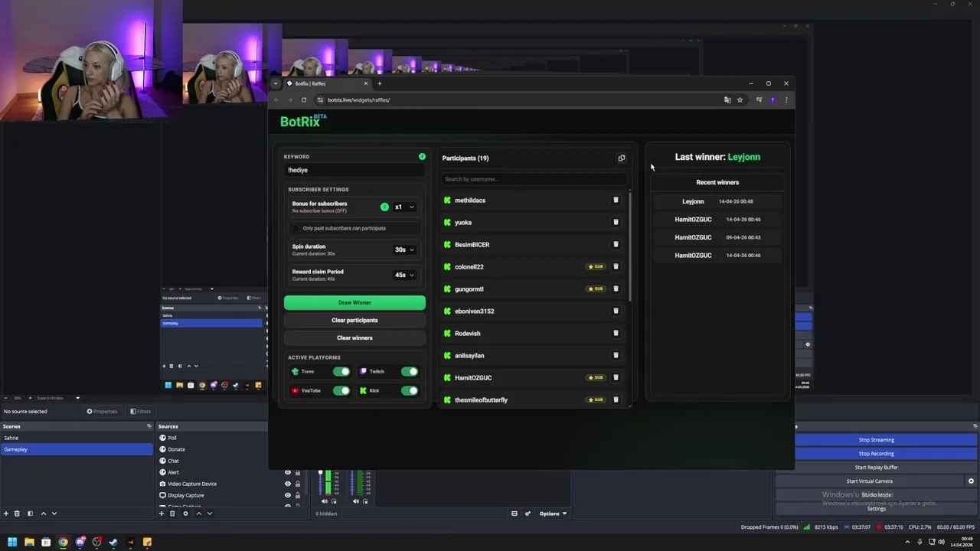
Task: Hide the Alert source in OBS
Action: 288,472
